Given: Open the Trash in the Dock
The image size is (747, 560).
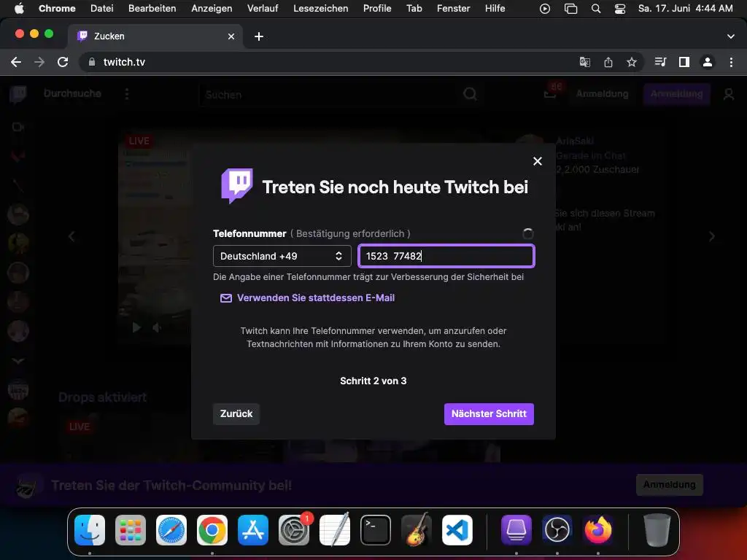Looking at the screenshot, I should [657, 530].
